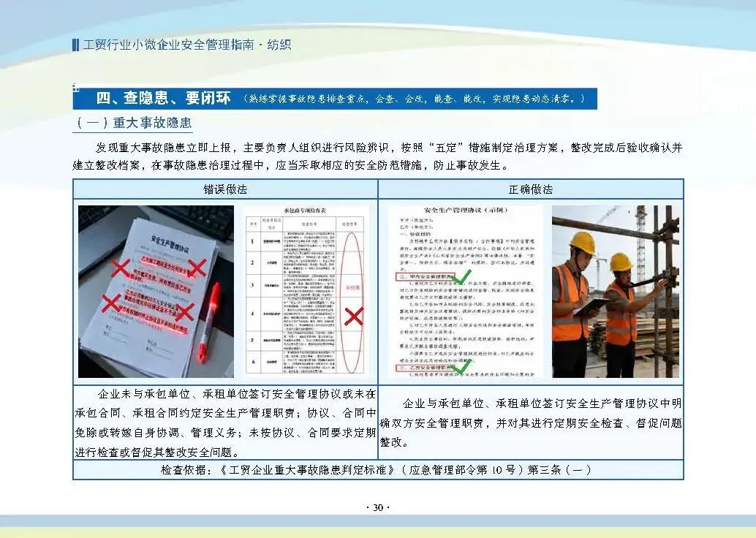Select the blue banner heading 四、查隐患、要闭环
Screen dimensions: 756x538
[x=163, y=99]
